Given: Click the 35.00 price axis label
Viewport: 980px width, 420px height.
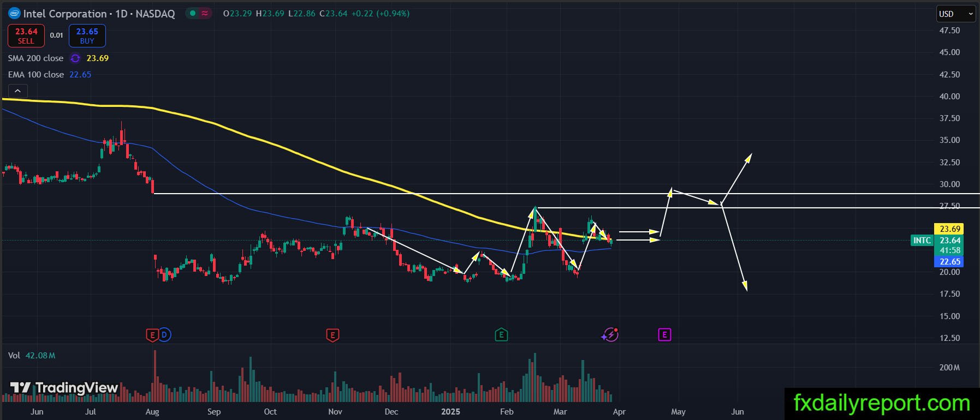Looking at the screenshot, I should pos(949,140).
